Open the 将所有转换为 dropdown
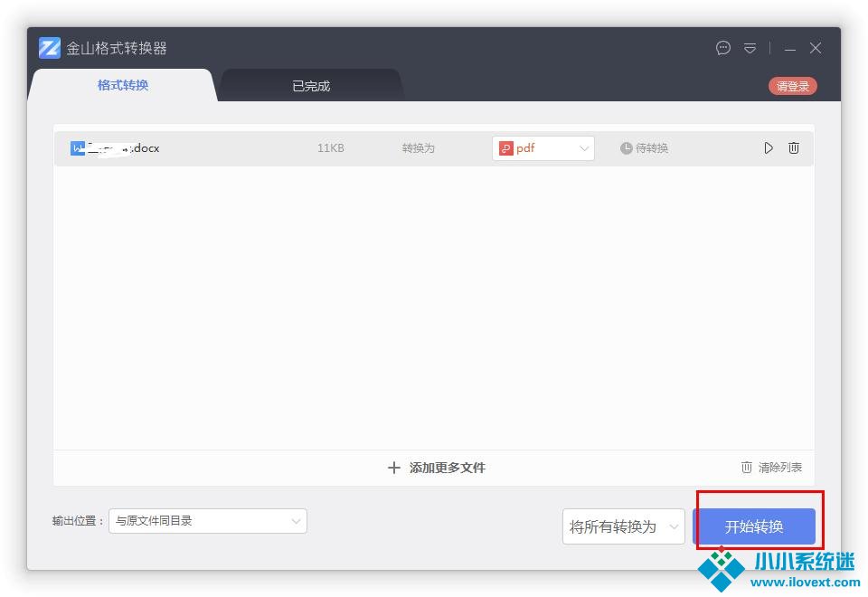 tap(623, 526)
